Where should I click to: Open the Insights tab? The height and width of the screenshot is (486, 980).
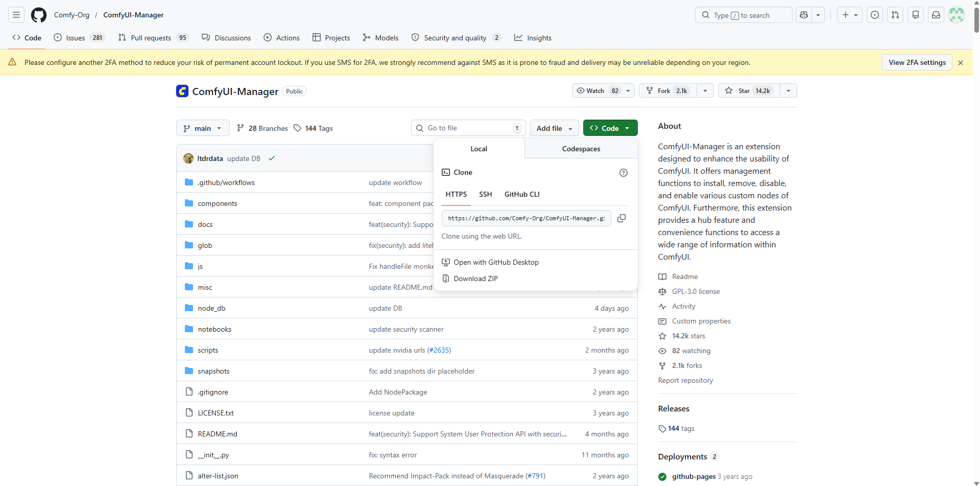[533, 37]
